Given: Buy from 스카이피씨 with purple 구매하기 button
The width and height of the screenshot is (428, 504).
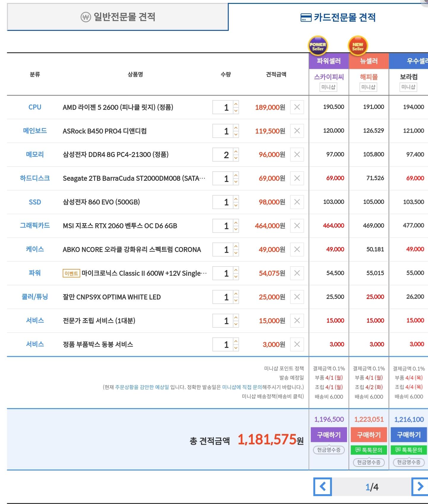Looking at the screenshot, I should click(329, 435).
